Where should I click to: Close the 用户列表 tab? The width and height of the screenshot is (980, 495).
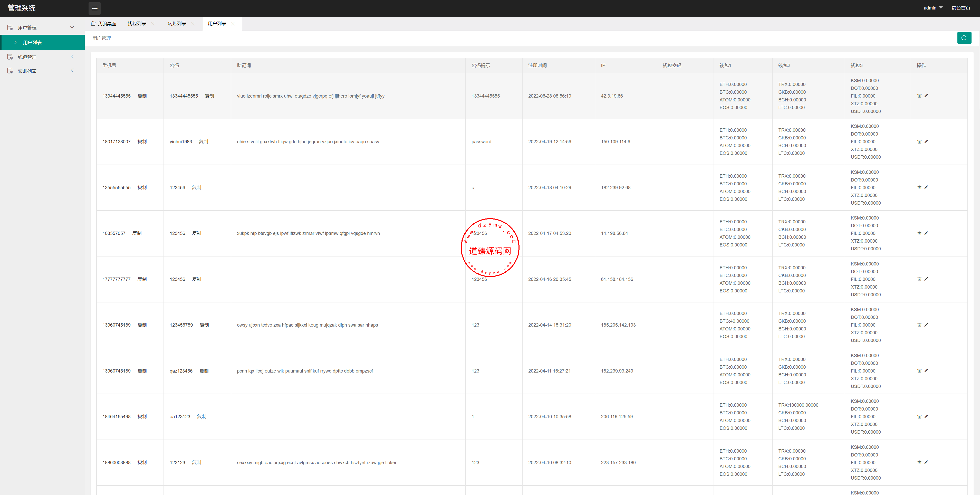233,24
